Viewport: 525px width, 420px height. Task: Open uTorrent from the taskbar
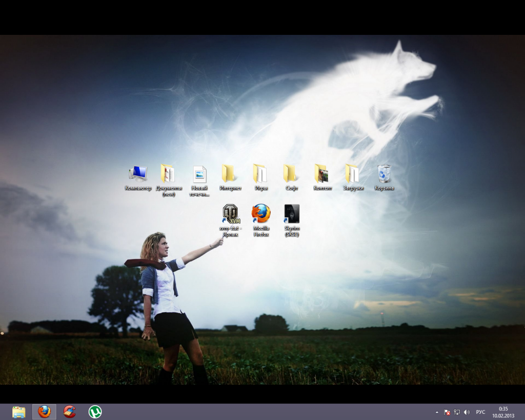pos(95,412)
